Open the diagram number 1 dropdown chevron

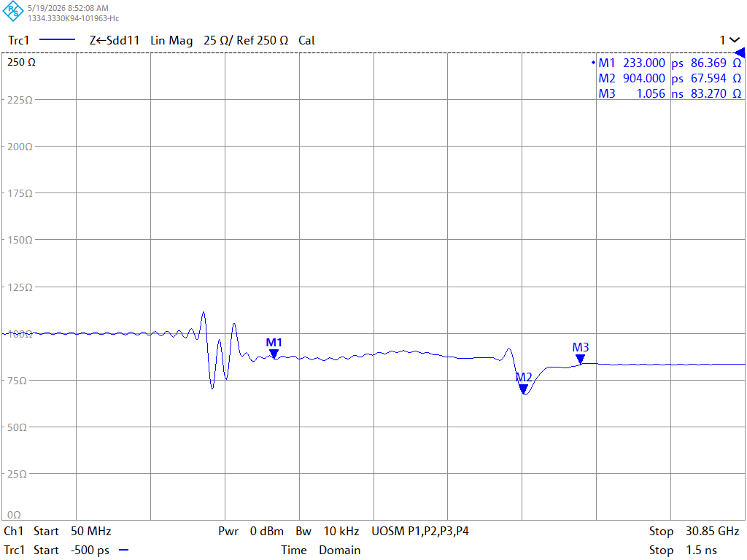pyautogui.click(x=735, y=41)
